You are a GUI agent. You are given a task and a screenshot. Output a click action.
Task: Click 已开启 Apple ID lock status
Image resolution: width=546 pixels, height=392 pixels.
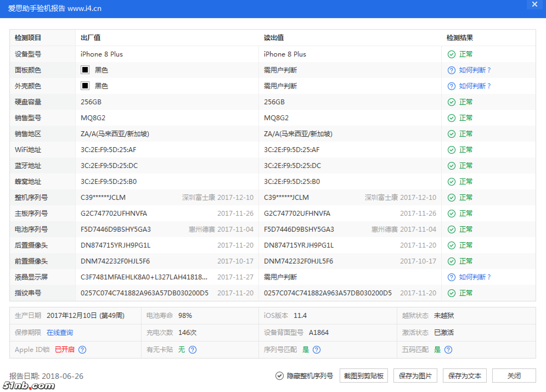pyautogui.click(x=65, y=349)
